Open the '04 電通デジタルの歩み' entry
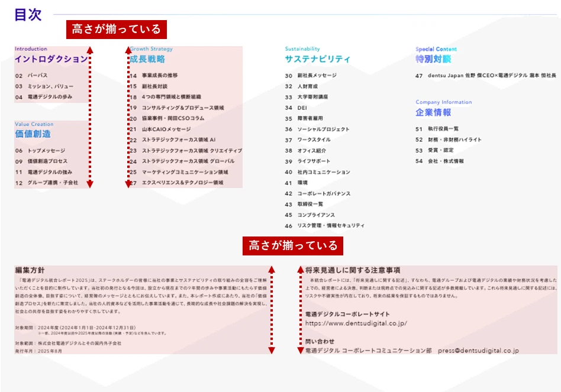561x392 pixels. (x=44, y=97)
